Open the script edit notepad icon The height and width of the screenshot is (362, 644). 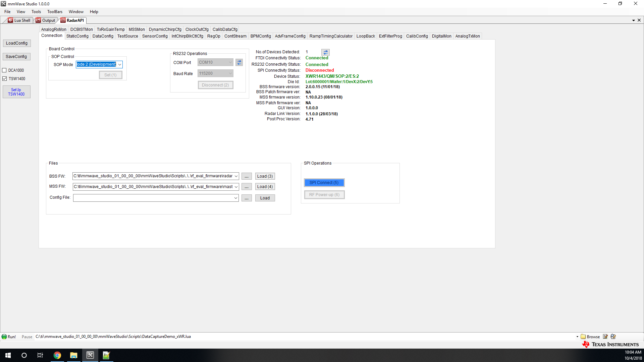[605, 337]
